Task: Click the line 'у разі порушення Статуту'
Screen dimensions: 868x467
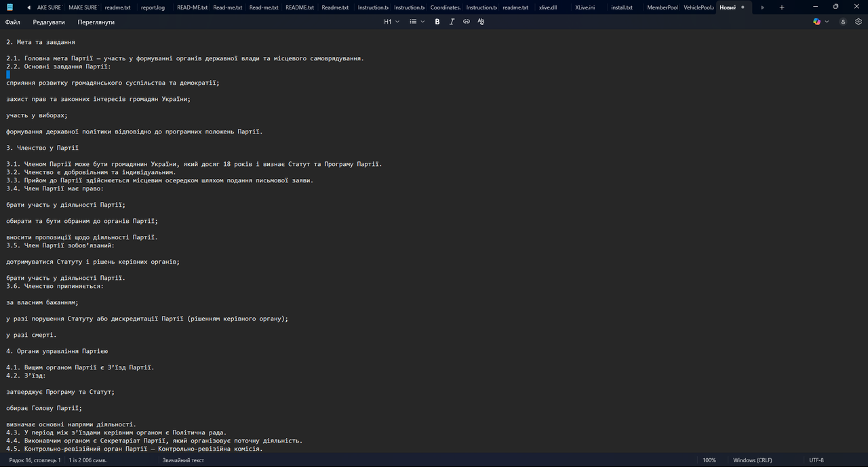Action: pos(147,319)
